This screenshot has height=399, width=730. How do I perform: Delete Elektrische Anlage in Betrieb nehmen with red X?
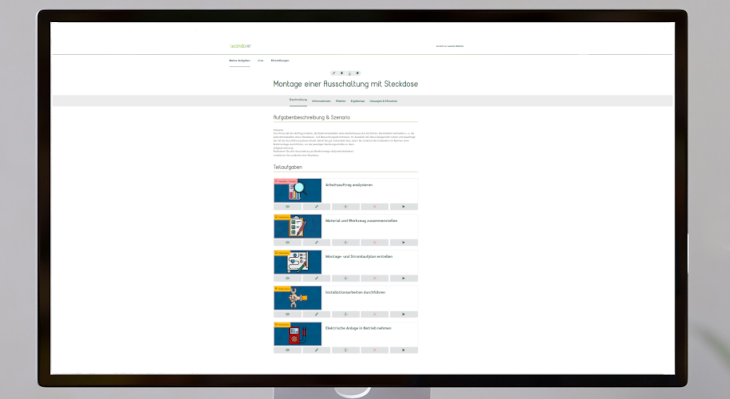coord(375,350)
